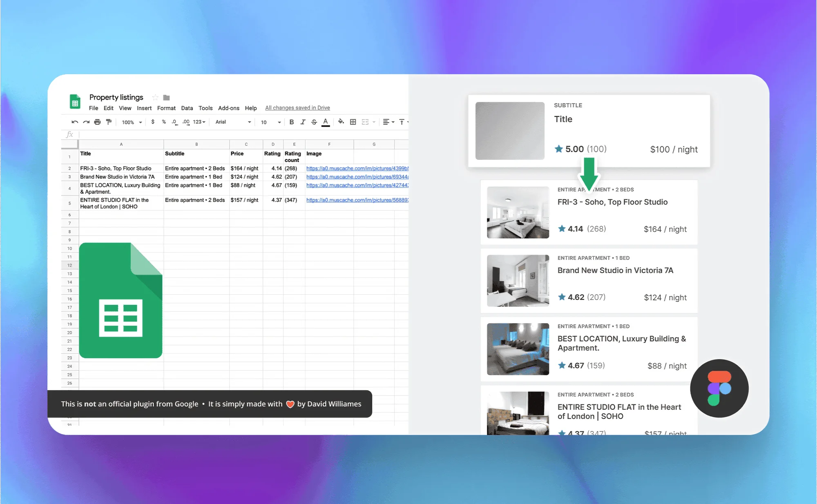817x504 pixels.
Task: Toggle bold formatting
Action: 292,122
